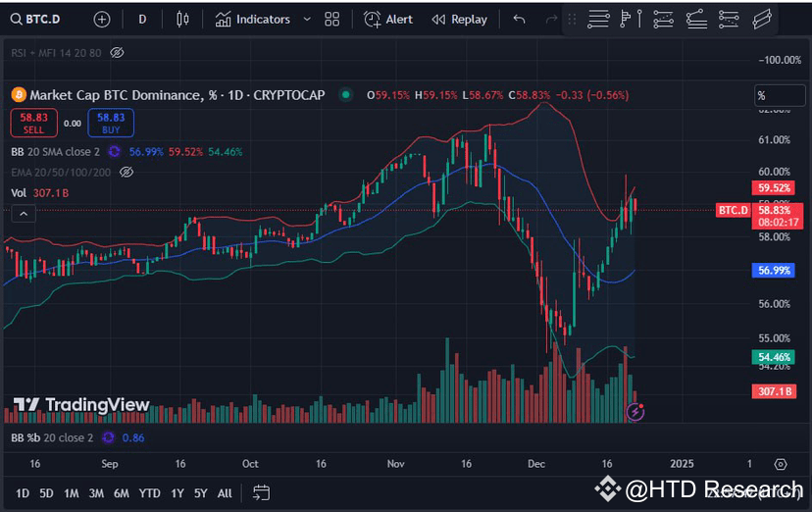Click the 307.1 B volume axis label
The height and width of the screenshot is (512, 812).
point(775,391)
